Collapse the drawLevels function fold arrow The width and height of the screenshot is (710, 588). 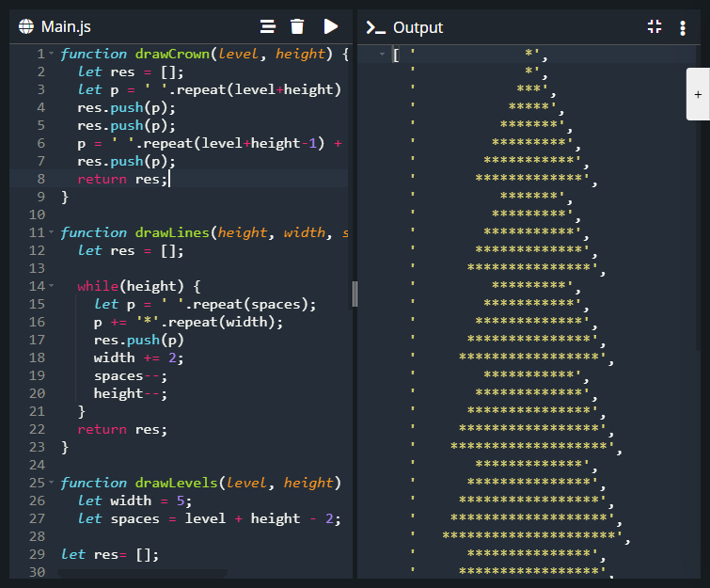pyautogui.click(x=51, y=483)
